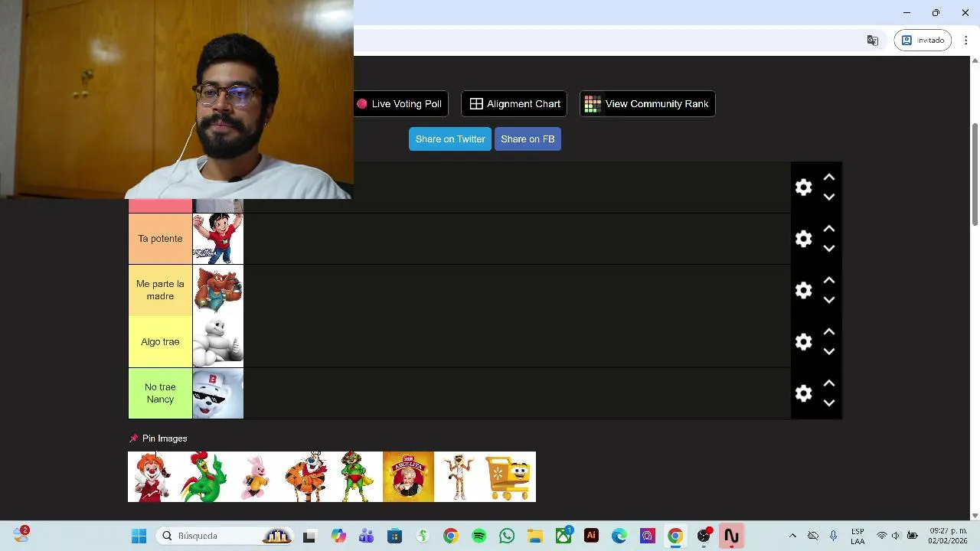Pick Tony the Tiger image

click(306, 477)
